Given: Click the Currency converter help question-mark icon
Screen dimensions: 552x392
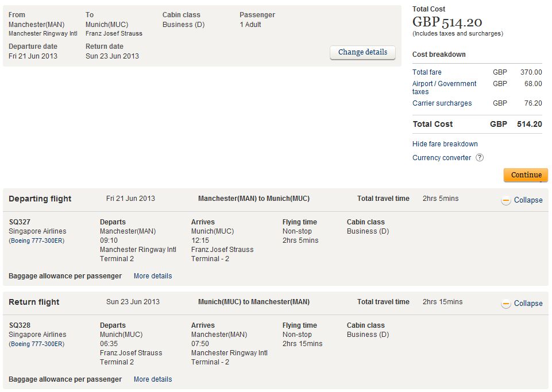Looking at the screenshot, I should 480,158.
